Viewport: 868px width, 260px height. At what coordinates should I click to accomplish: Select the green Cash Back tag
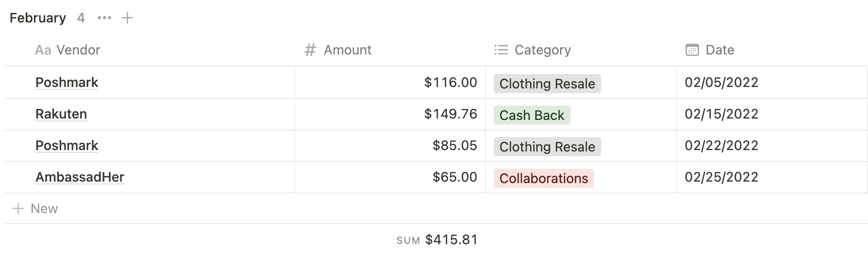[x=531, y=115]
